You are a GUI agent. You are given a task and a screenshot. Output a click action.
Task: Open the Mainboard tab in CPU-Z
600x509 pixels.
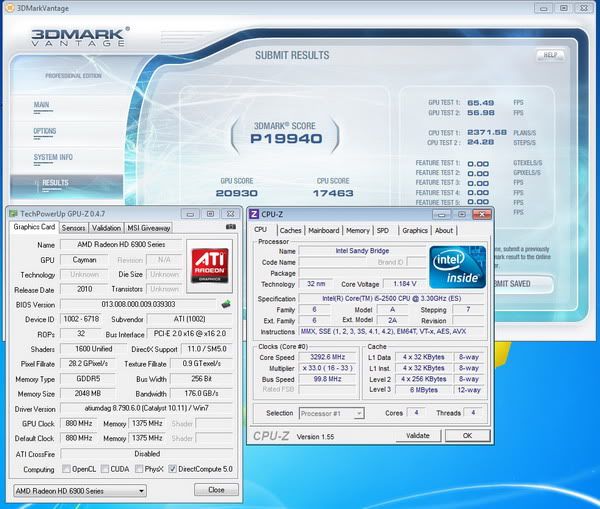point(324,230)
